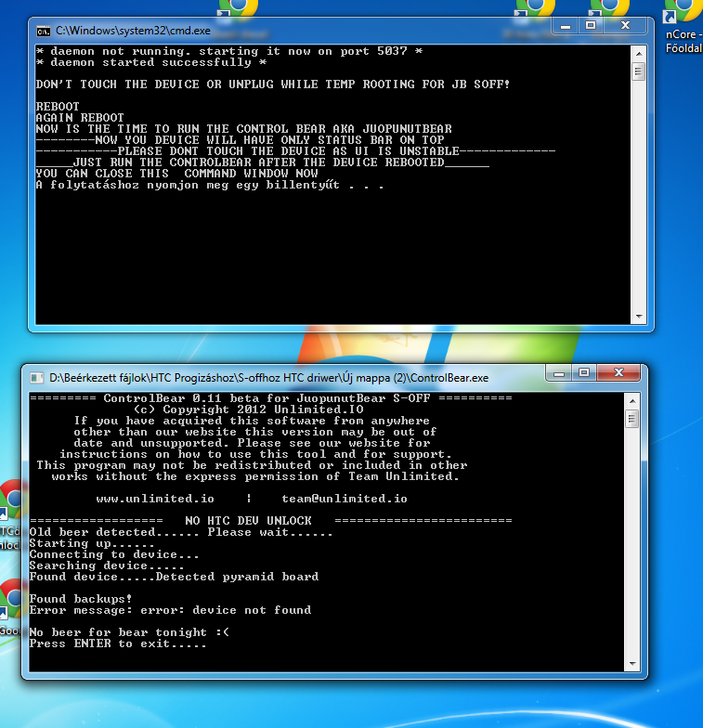The height and width of the screenshot is (728, 703).
Task: Click 'AGAIN REBOOT' line in cmd window
Action: 80,118
